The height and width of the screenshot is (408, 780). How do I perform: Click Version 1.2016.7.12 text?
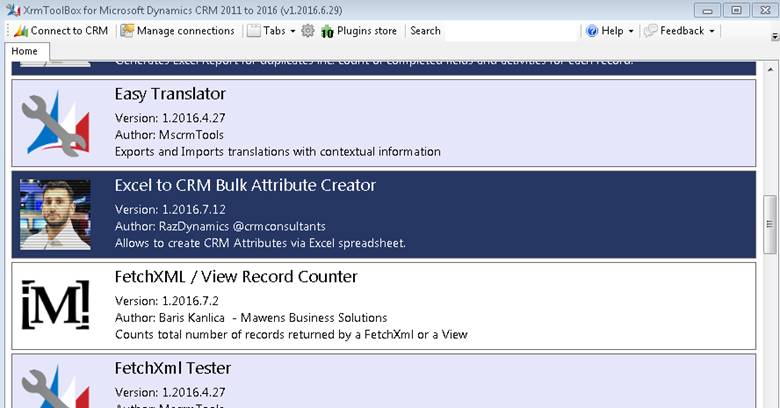[x=170, y=209]
